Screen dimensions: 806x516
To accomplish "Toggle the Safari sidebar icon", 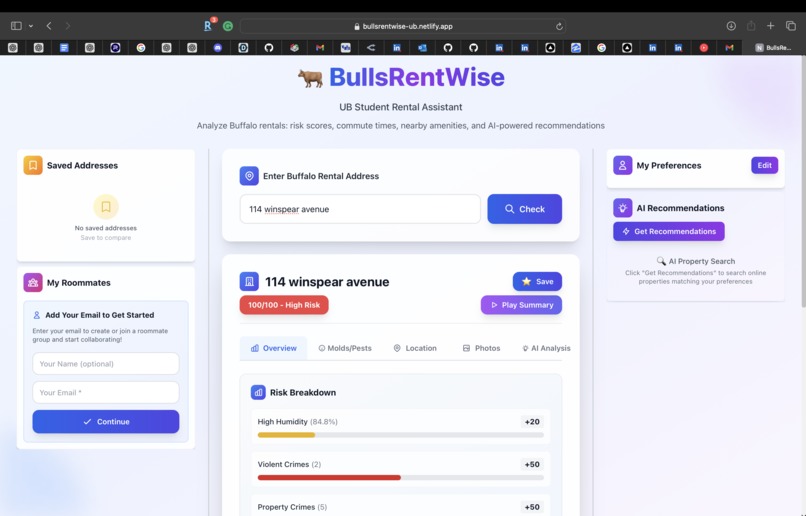I will tap(16, 26).
